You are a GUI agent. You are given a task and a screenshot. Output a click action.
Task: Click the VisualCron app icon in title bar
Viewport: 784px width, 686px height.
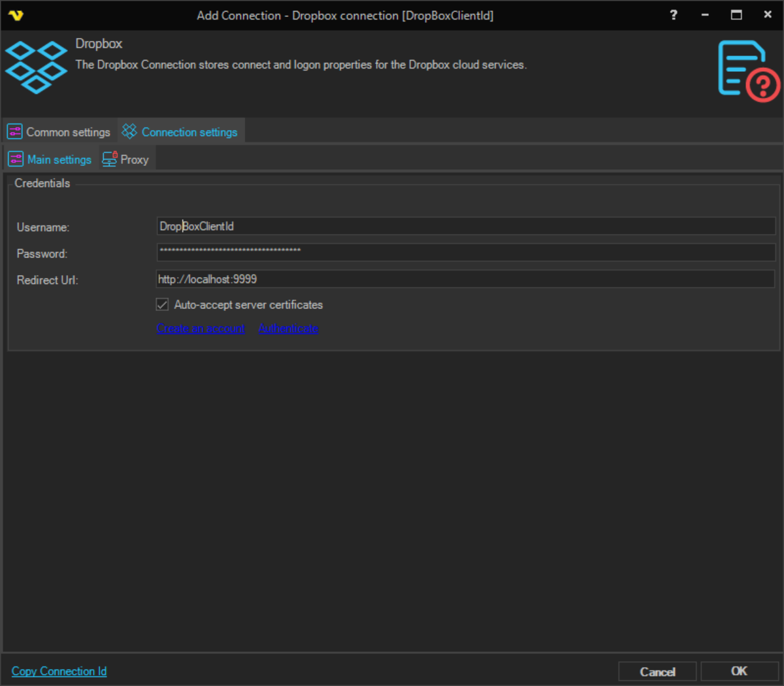pos(16,15)
